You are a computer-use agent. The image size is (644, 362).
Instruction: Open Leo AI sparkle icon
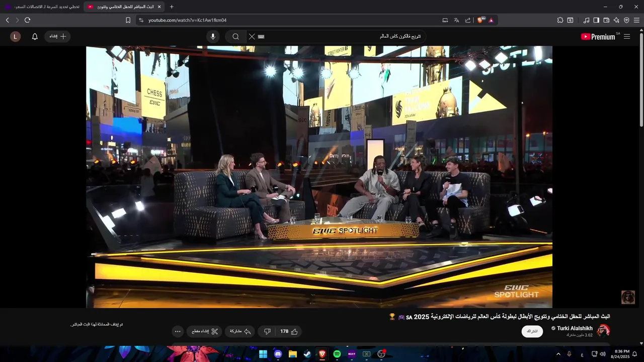tap(616, 20)
